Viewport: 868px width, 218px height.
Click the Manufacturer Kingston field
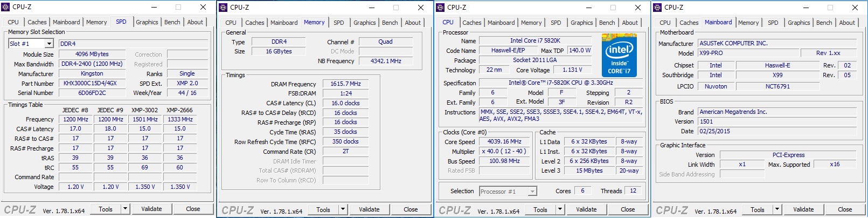point(92,73)
